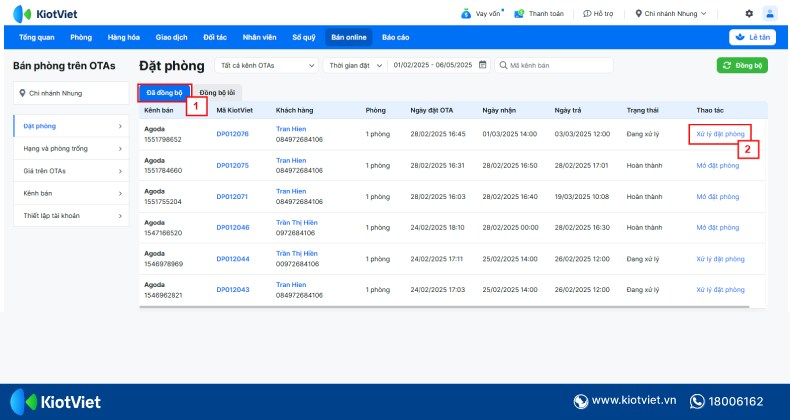Click Đang xử lý status in DP012044 row

642,259
